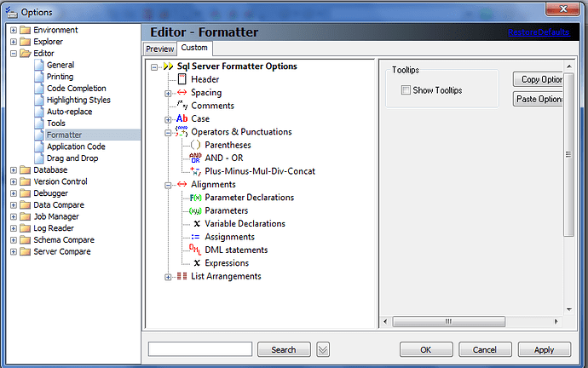Enable the Show Tooltips checkbox
Screen dimensions: 588x368
coord(406,90)
